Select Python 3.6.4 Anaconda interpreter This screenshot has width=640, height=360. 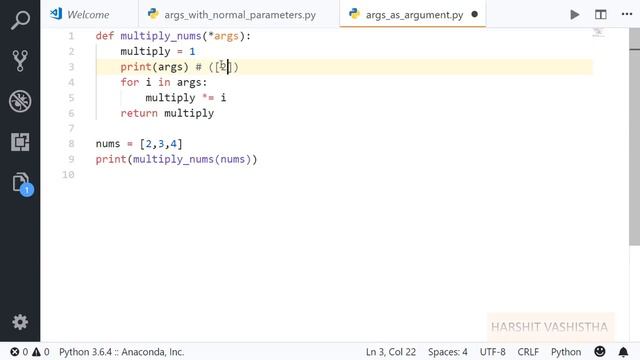122,352
